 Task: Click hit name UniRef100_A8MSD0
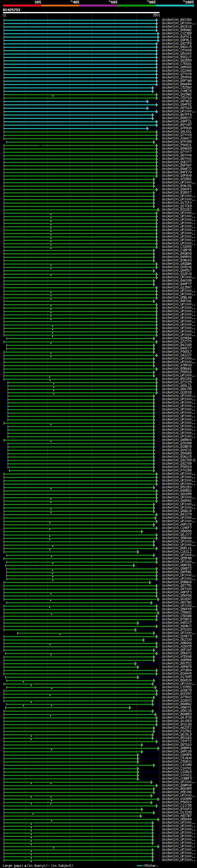[176, 67]
